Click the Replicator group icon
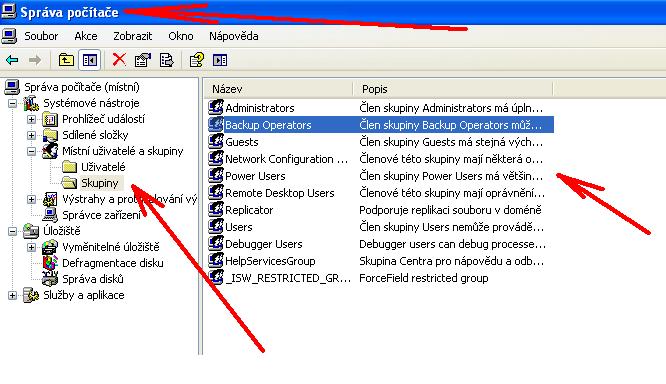 point(216,209)
